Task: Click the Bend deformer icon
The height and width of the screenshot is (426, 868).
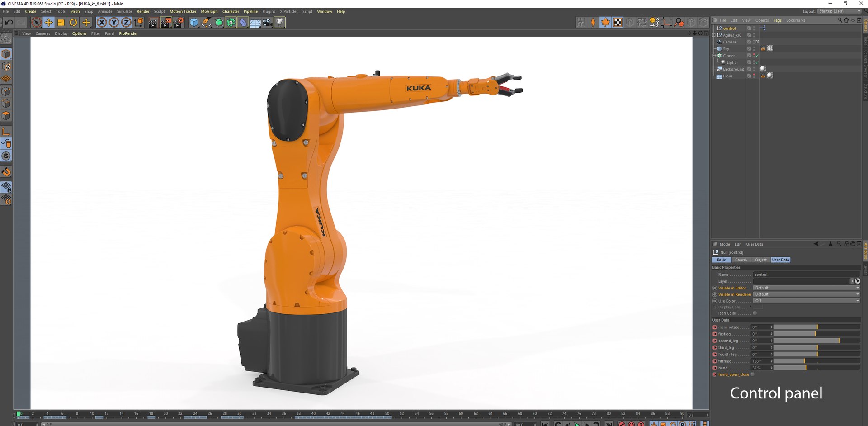Action: click(243, 22)
